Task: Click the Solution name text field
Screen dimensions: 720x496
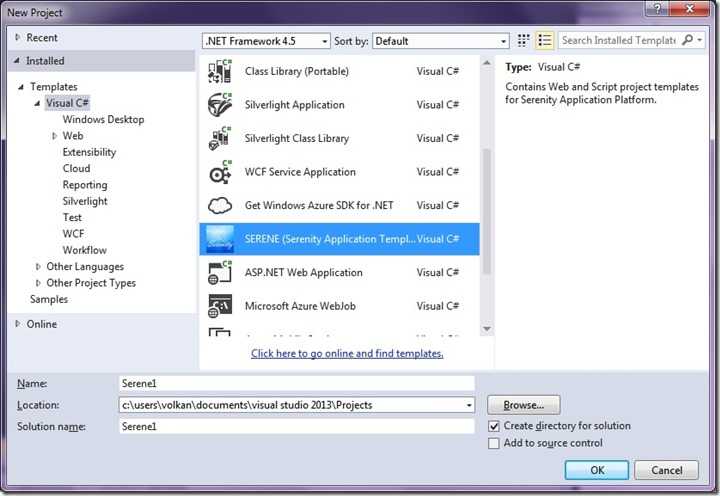Action: [x=297, y=427]
